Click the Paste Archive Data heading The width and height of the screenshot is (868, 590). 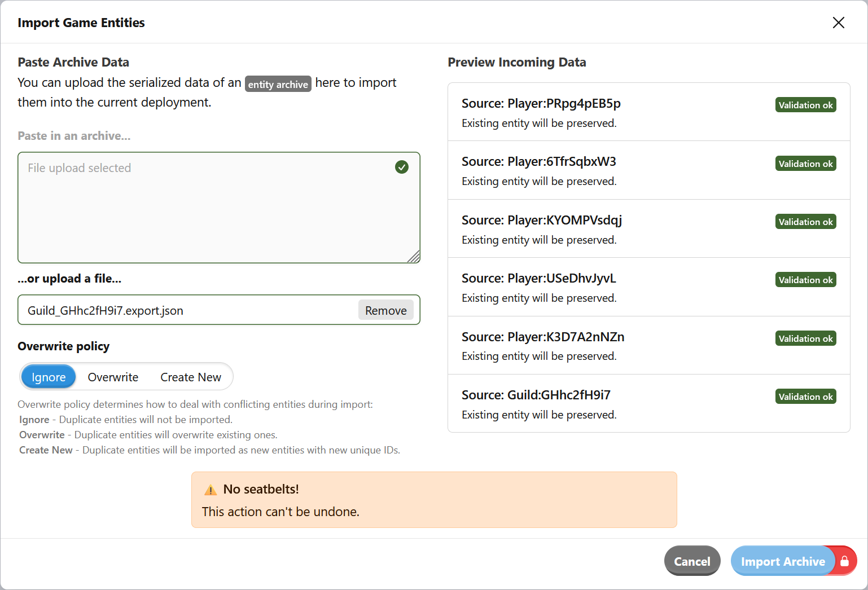(x=73, y=62)
